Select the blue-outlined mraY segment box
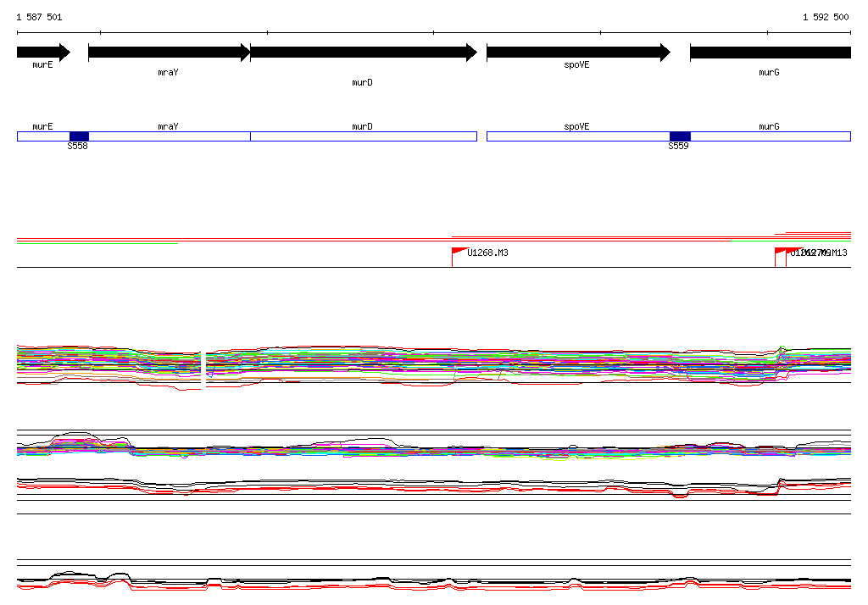The width and height of the screenshot is (868, 605). tap(170, 136)
